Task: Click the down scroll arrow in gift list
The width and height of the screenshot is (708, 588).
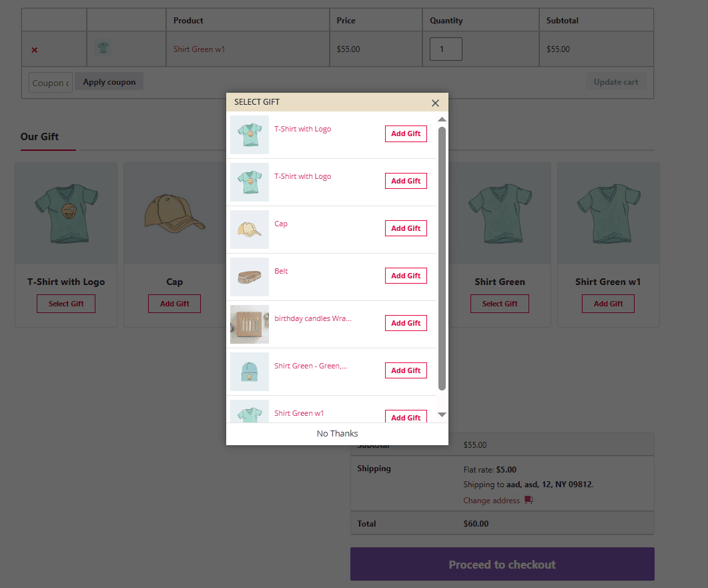Action: click(441, 414)
